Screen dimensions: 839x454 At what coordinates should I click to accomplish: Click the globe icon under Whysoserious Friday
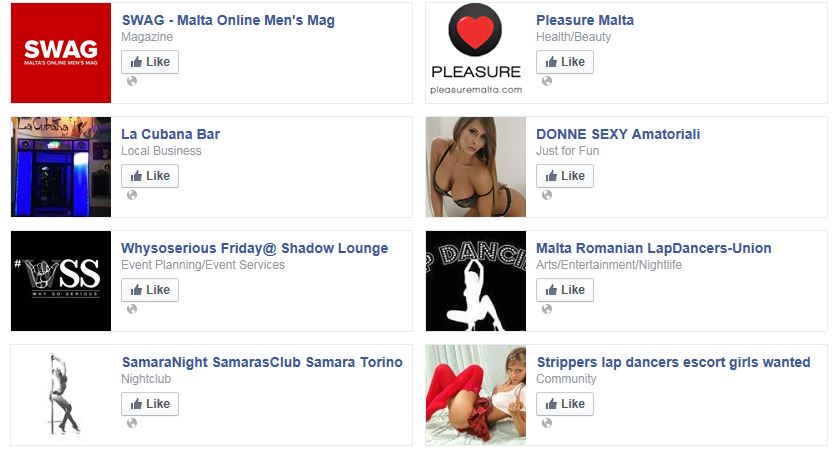click(x=132, y=309)
